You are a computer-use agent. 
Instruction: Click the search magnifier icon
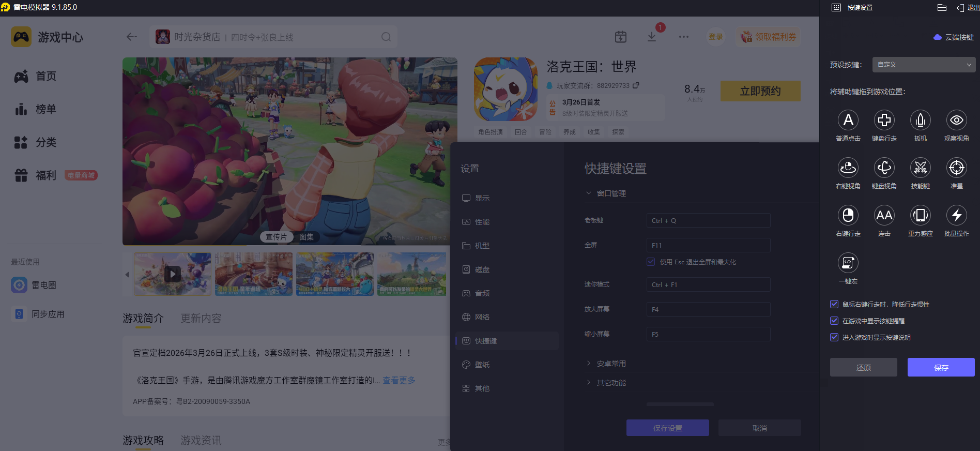coord(386,37)
